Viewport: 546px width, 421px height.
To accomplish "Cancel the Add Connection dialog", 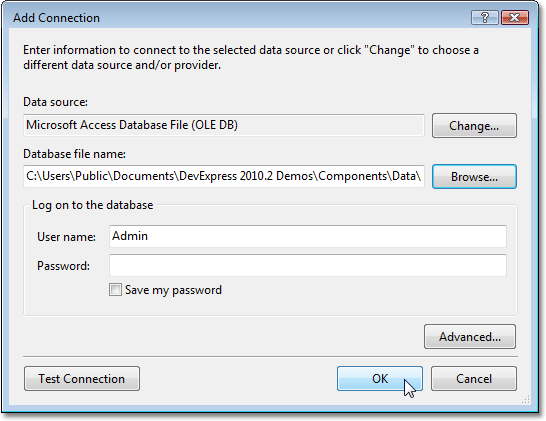I will click(474, 379).
